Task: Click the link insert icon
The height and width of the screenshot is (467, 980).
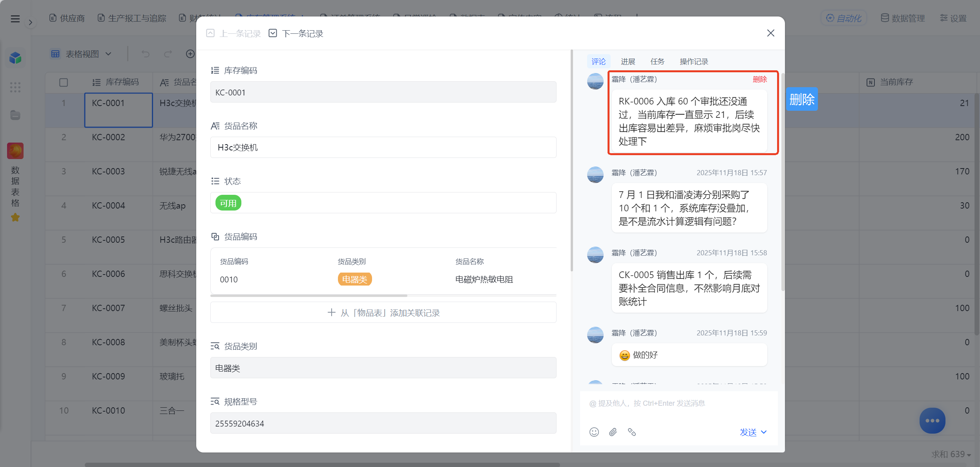Action: click(631, 432)
